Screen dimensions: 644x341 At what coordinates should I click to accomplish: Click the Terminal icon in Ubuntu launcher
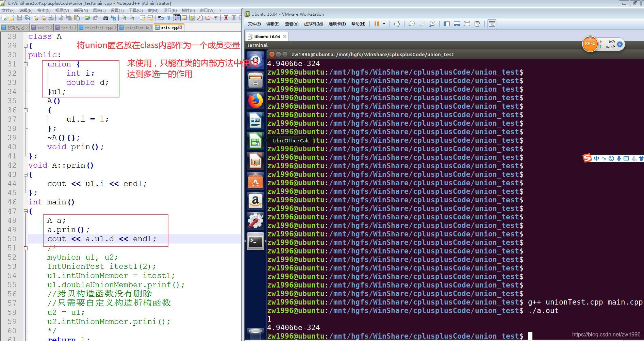click(x=255, y=242)
